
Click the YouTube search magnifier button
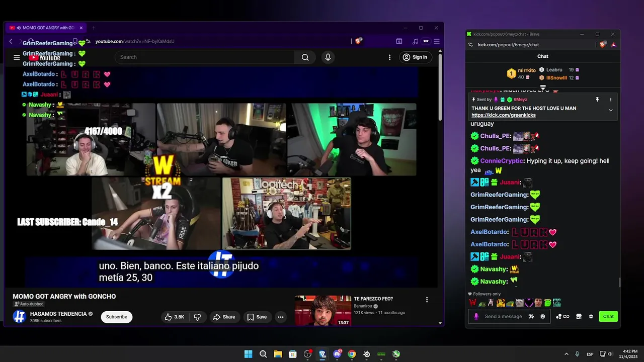pyautogui.click(x=305, y=57)
